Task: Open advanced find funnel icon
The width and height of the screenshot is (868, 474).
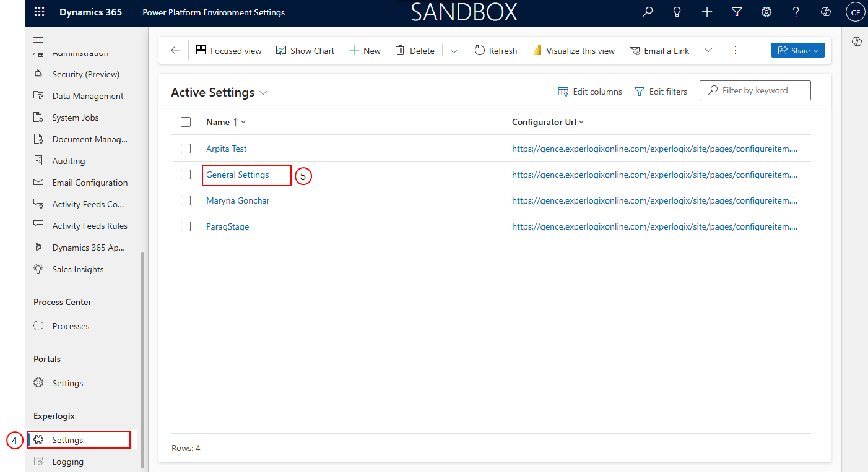Action: pyautogui.click(x=737, y=12)
